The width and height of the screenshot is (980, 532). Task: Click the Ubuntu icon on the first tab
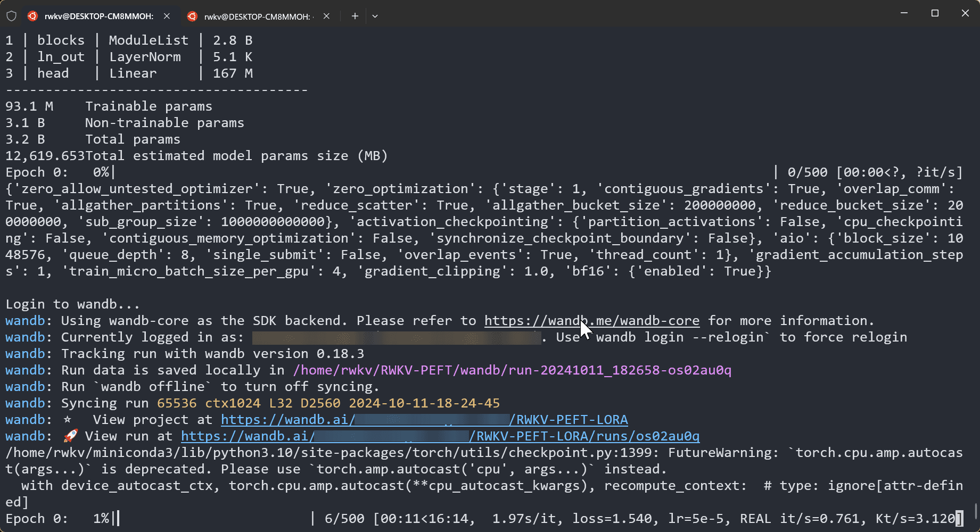[33, 16]
